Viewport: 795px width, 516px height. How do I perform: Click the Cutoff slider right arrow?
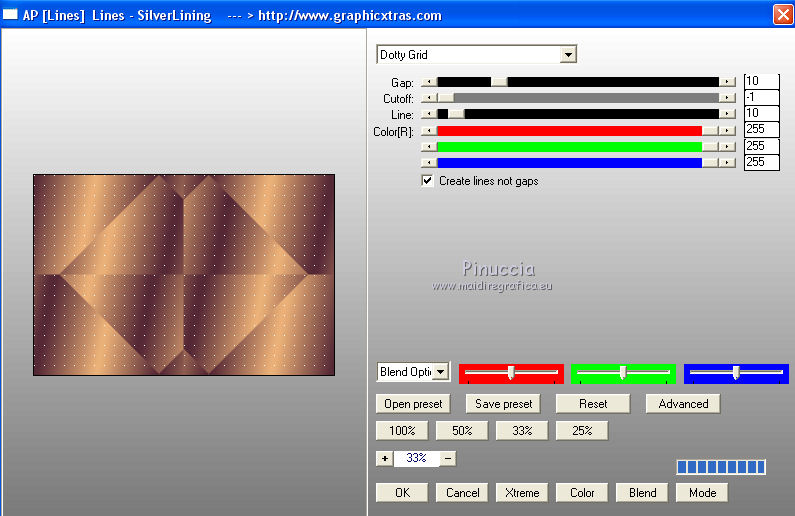click(x=728, y=98)
